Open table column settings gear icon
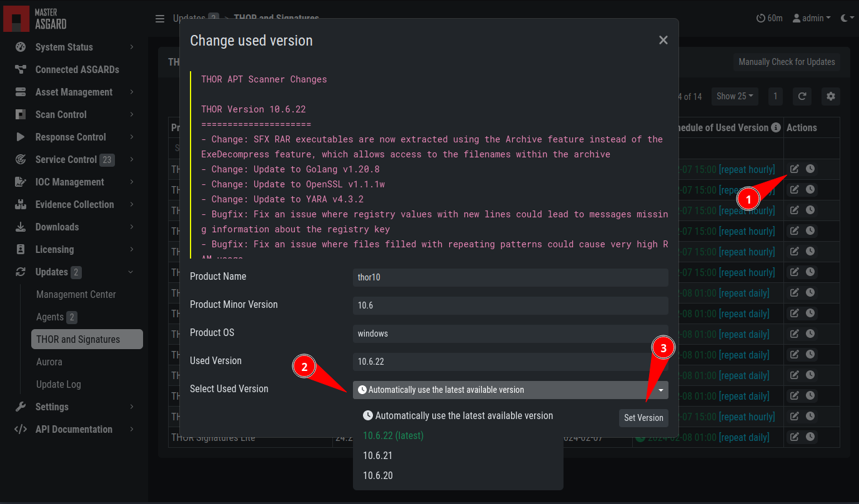The width and height of the screenshot is (859, 504). (830, 96)
